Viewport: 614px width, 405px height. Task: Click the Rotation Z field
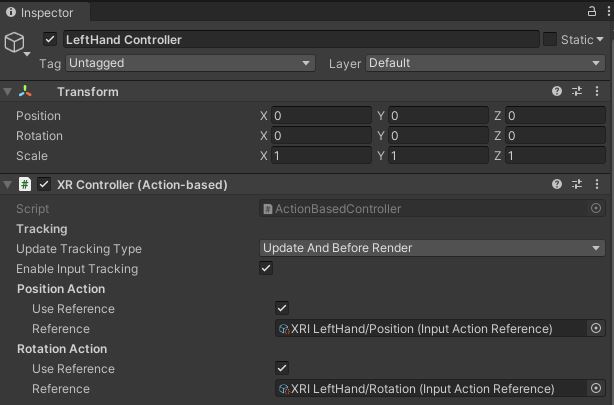[x=555, y=136]
